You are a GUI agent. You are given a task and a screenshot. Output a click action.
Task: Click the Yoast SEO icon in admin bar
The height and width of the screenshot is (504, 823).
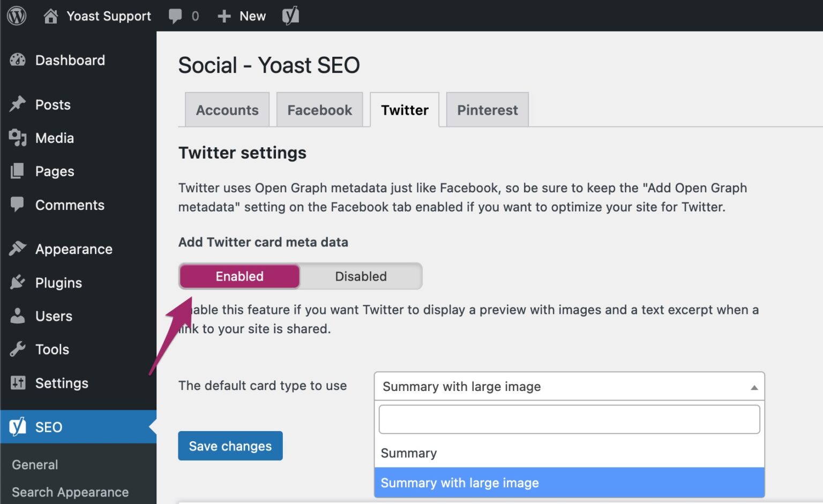(290, 16)
